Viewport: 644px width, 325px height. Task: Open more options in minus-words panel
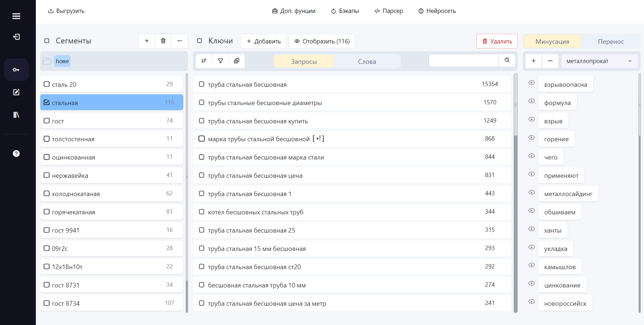tap(550, 61)
